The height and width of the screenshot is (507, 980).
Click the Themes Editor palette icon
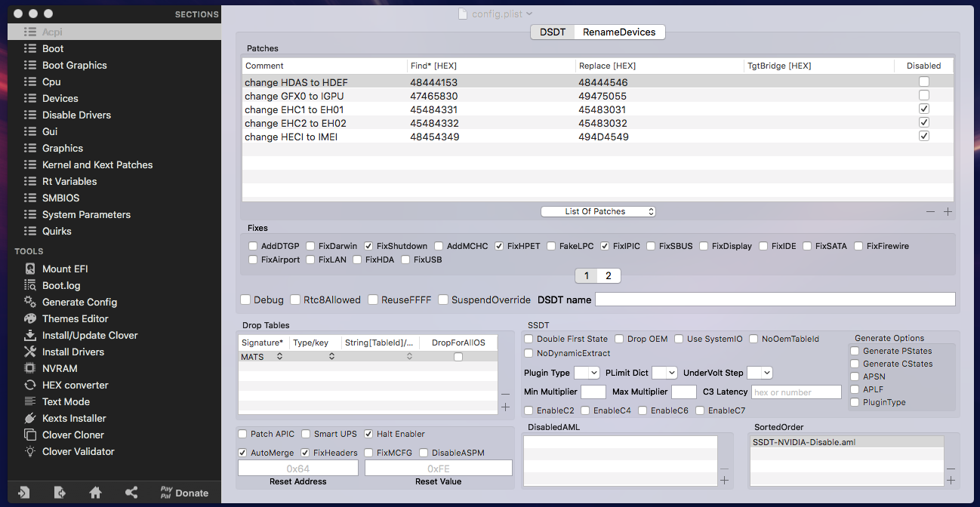coord(30,318)
